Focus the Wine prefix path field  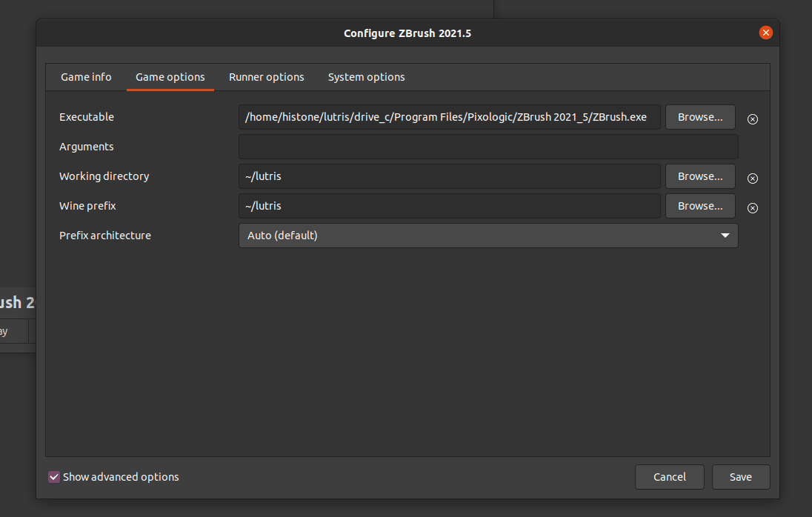(x=449, y=206)
